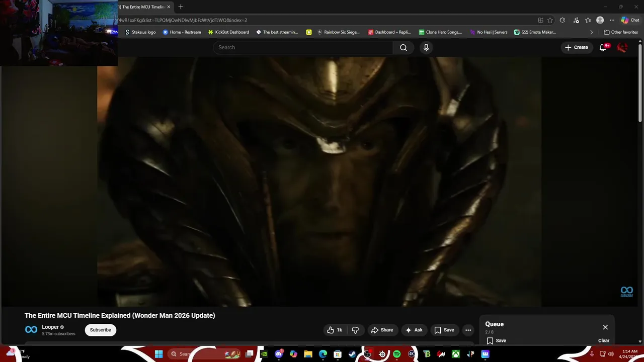This screenshot has height=362, width=644.
Task: Click the video player frame
Action: (x=319, y=182)
